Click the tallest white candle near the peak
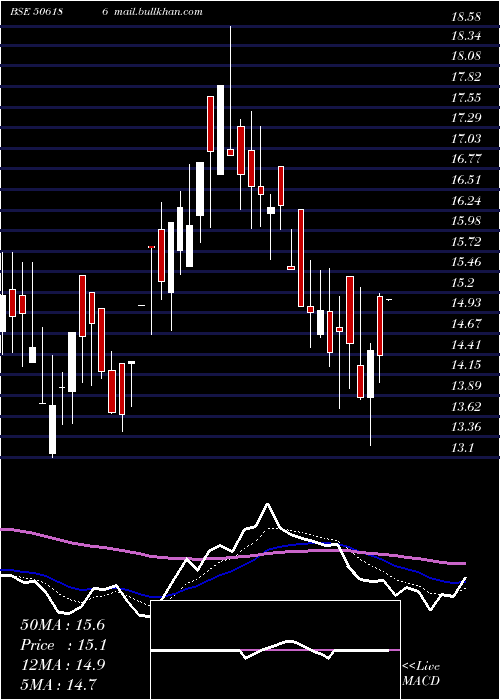The image size is (500, 700). pyautogui.click(x=220, y=129)
